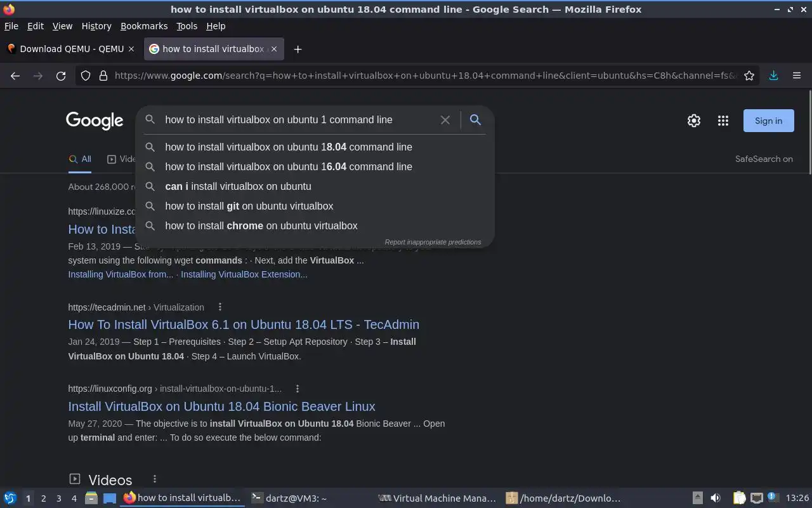Switch to /home/dartz/Downloads window
The height and width of the screenshot is (508, 812).
[565, 498]
